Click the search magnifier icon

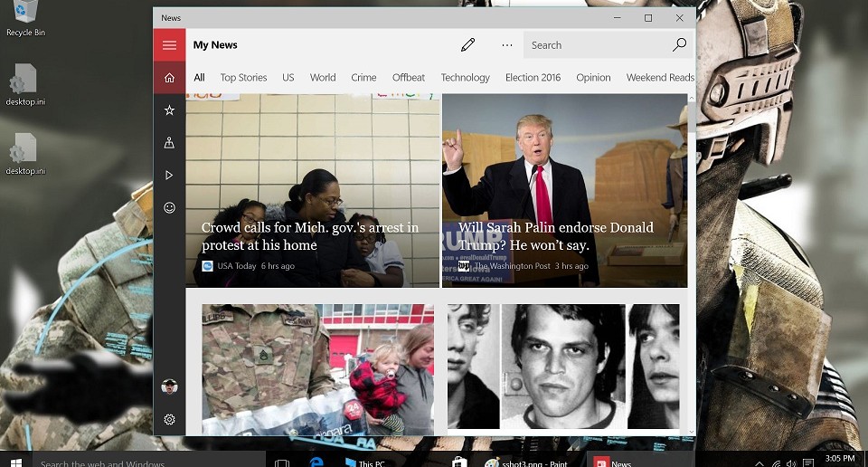tap(679, 45)
